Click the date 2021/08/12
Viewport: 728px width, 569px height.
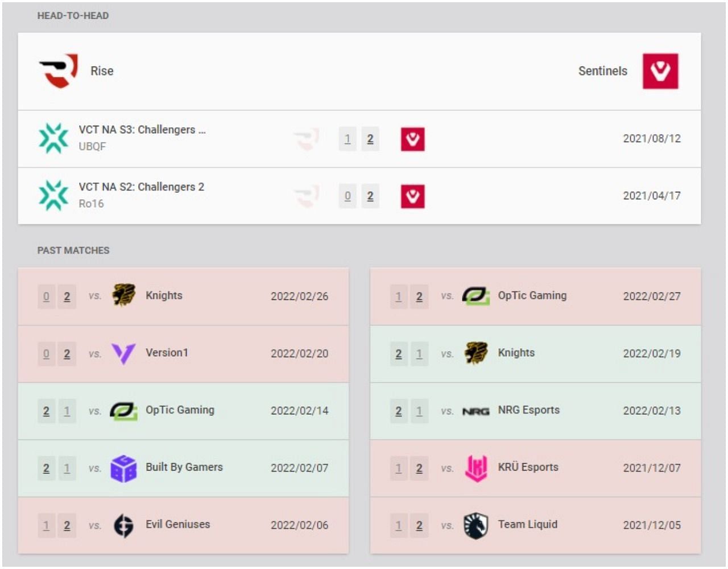click(x=652, y=138)
